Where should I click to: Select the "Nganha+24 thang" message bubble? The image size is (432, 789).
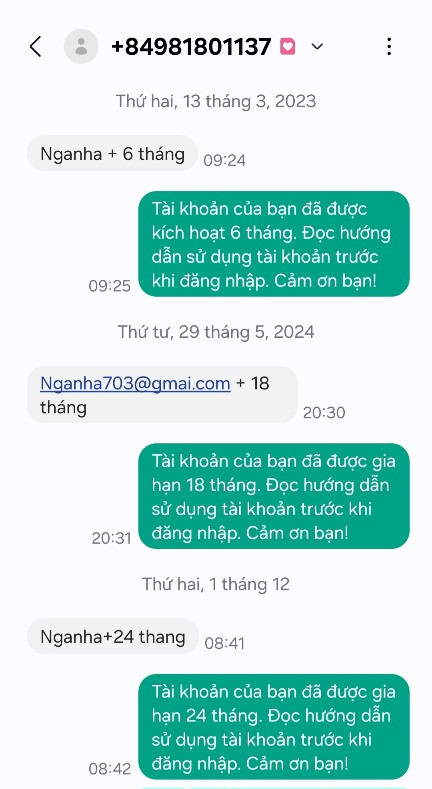coord(113,637)
